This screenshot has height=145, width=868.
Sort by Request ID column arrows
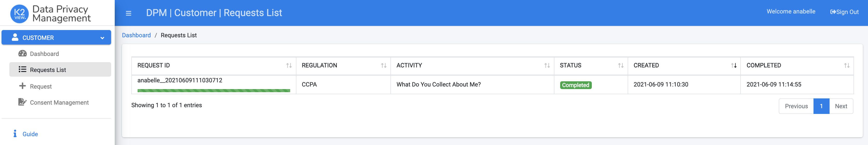(289, 66)
